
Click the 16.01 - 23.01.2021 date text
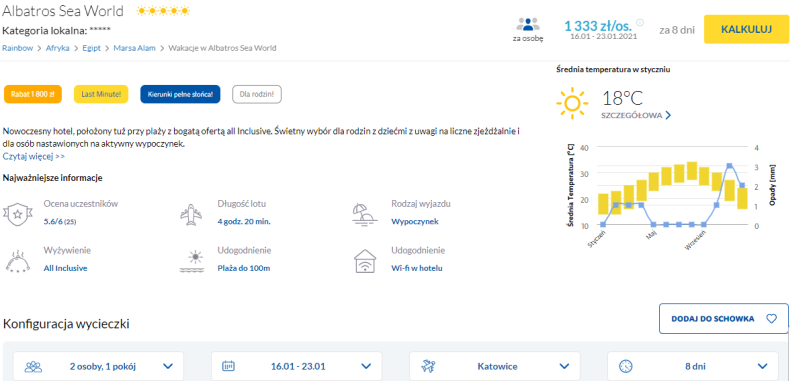click(x=604, y=36)
